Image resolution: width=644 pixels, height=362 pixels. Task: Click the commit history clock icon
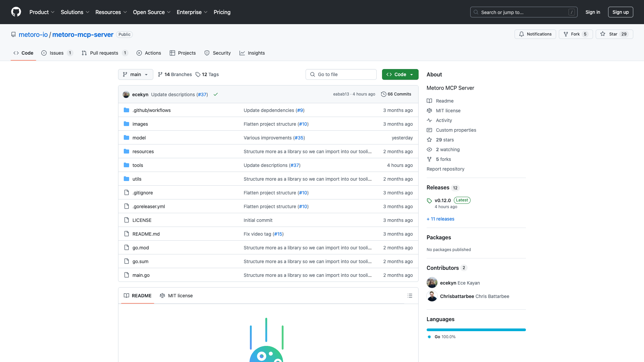[x=383, y=94]
